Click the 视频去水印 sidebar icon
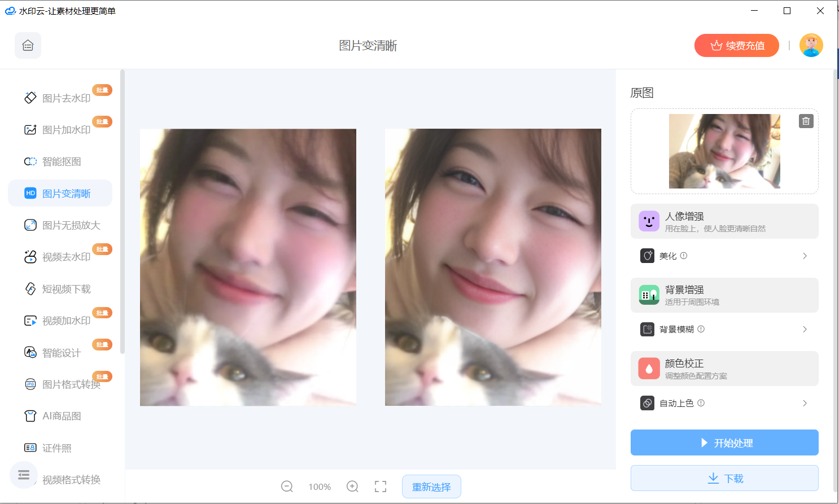839x504 pixels. point(30,257)
